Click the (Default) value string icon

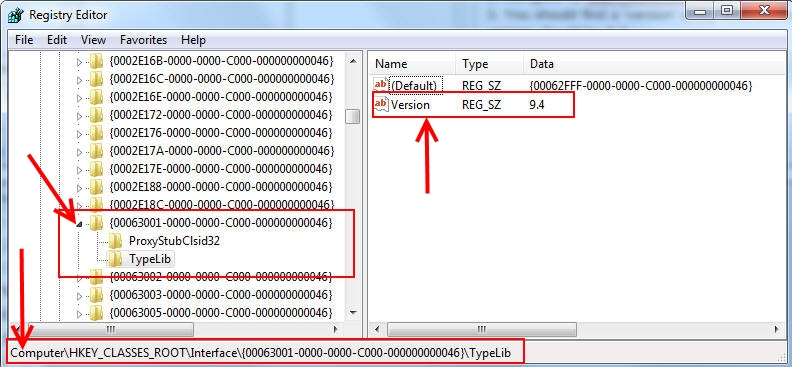pos(381,85)
